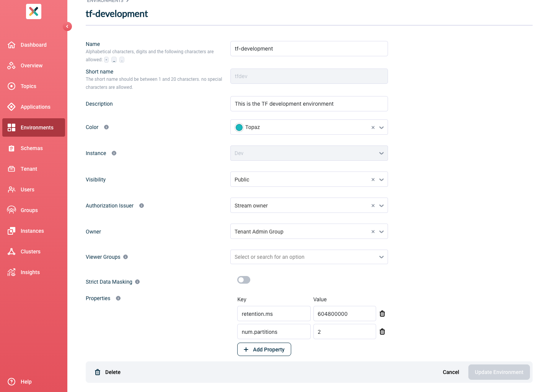The height and width of the screenshot is (392, 551).
Task: Click the info icon next to Color
Action: (x=106, y=127)
